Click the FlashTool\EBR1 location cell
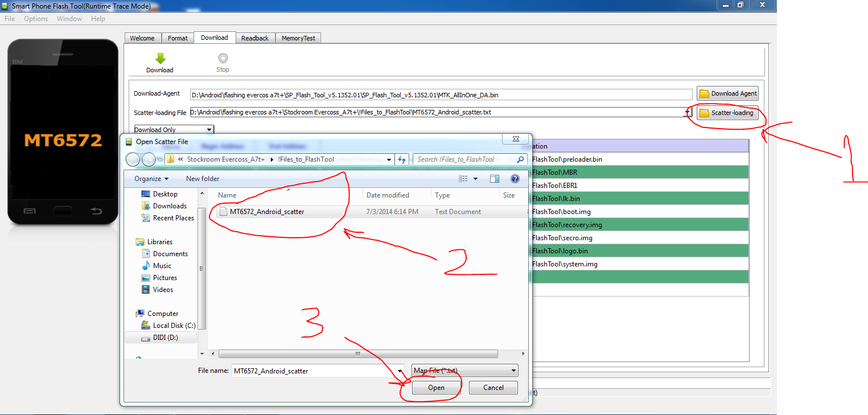Image resolution: width=868 pixels, height=415 pixels. tap(639, 186)
